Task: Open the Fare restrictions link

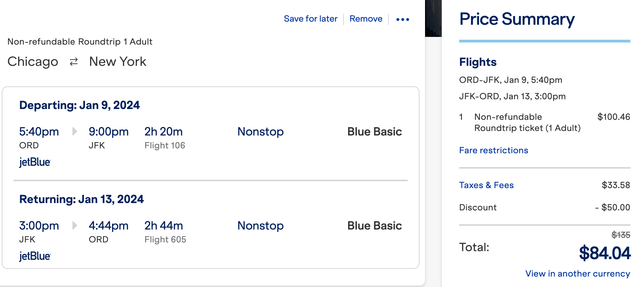Action: [493, 150]
